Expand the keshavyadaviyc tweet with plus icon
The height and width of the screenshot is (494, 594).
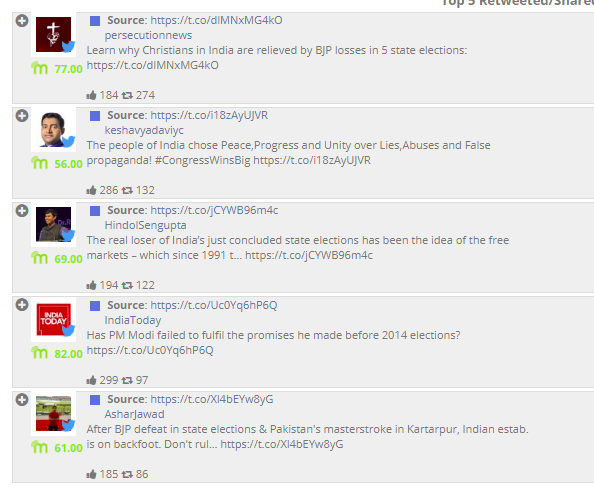[22, 116]
